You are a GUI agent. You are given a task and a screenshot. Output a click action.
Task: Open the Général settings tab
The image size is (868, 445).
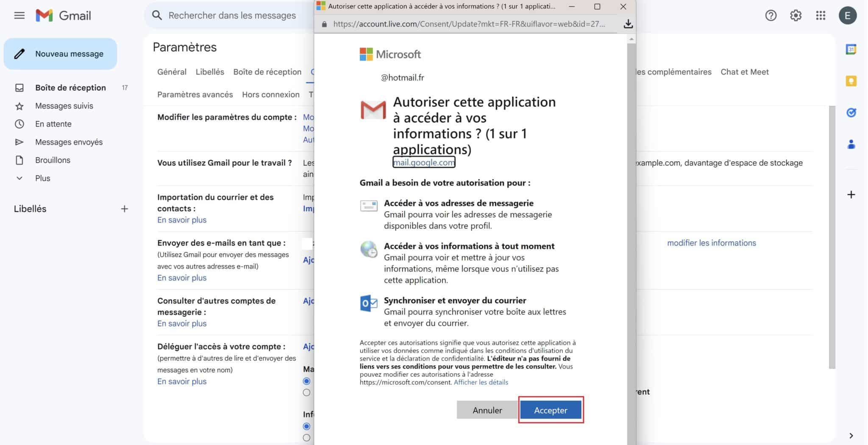click(x=172, y=72)
